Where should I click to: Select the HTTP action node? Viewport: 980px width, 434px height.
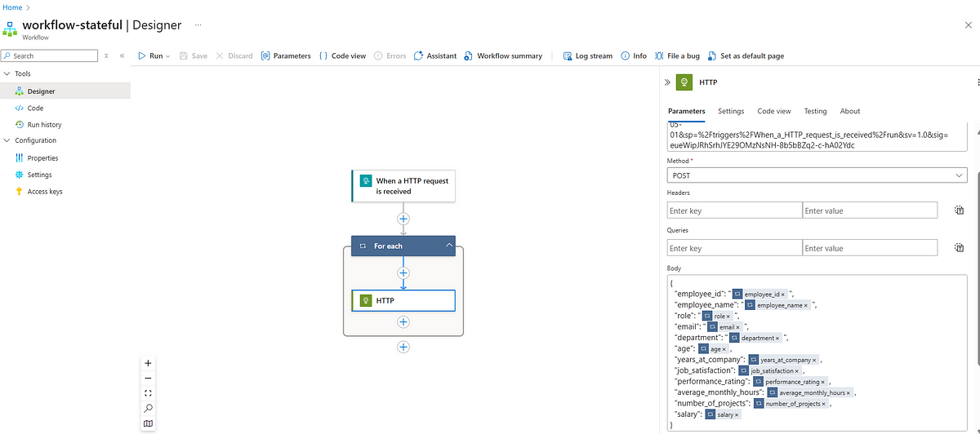click(x=403, y=300)
